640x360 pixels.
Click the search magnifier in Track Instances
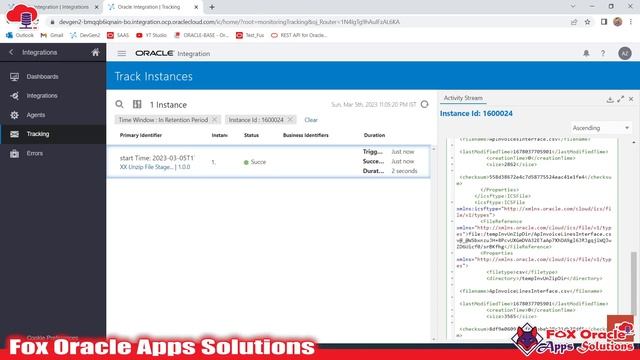(x=119, y=104)
